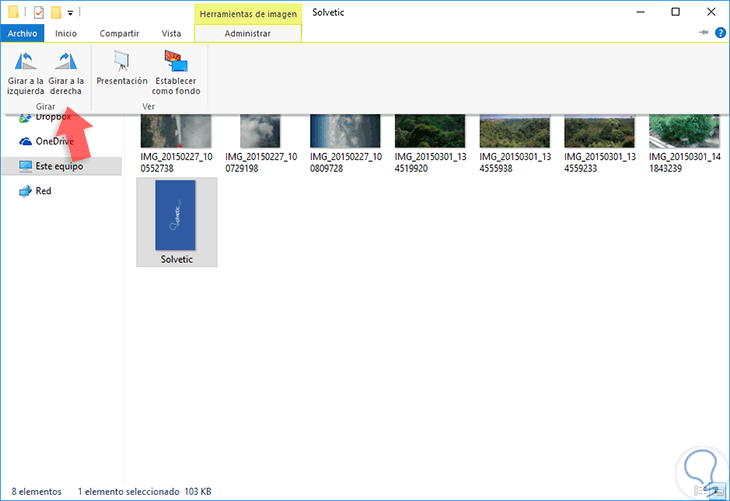Select the Administrar tab
The width and height of the screenshot is (730, 501).
click(248, 34)
